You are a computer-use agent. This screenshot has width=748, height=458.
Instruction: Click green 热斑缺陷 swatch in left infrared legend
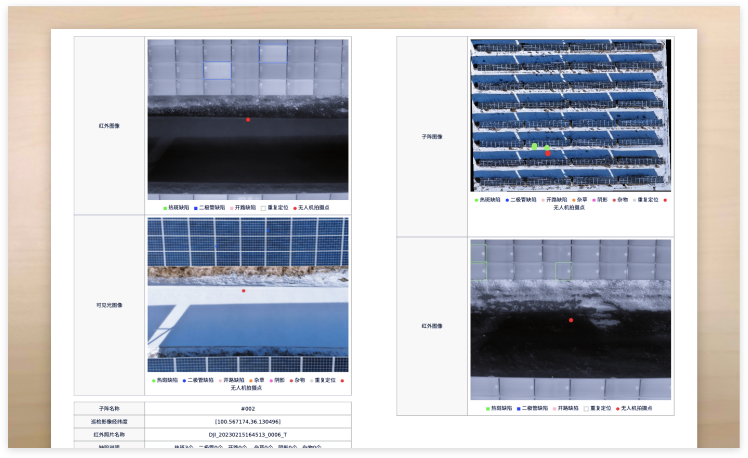164,208
